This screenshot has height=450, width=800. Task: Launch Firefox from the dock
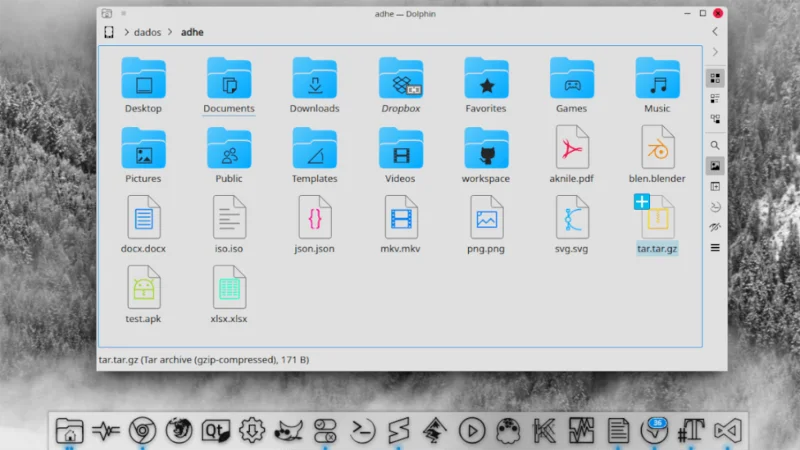[x=179, y=431]
